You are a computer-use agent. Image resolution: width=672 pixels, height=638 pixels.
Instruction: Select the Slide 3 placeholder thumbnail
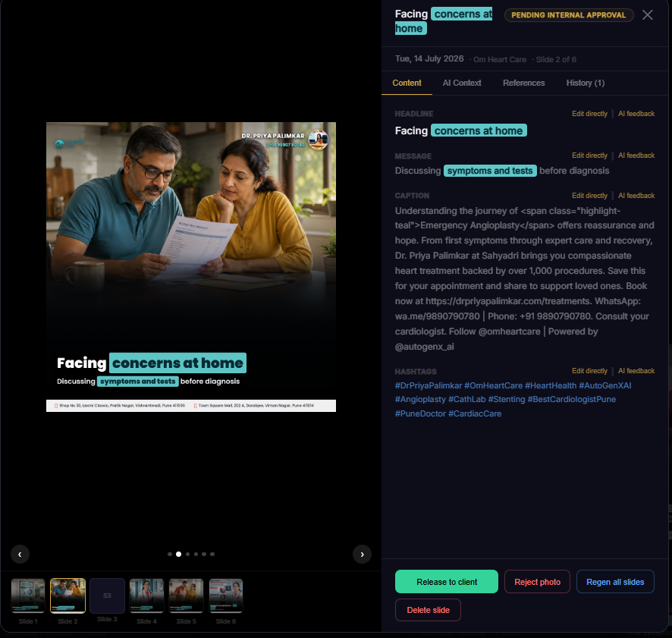click(x=107, y=596)
